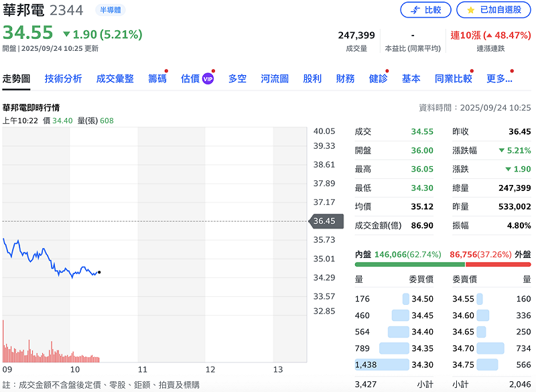Click the 委賣價 column header

[464, 279]
